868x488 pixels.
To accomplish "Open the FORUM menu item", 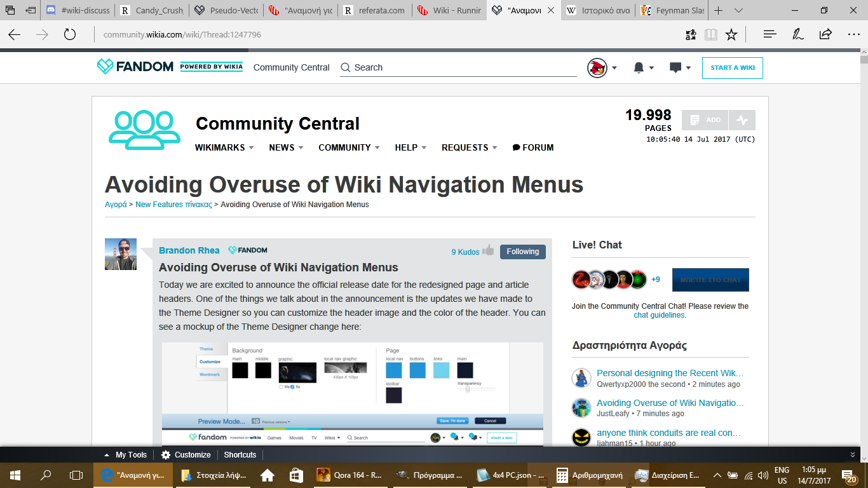I will click(533, 147).
